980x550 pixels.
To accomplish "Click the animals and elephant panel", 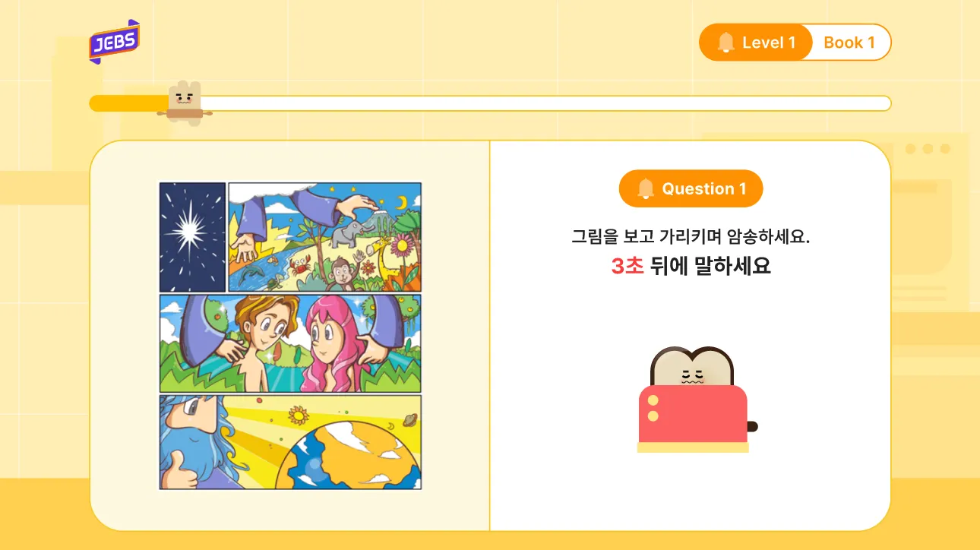I will [x=324, y=237].
